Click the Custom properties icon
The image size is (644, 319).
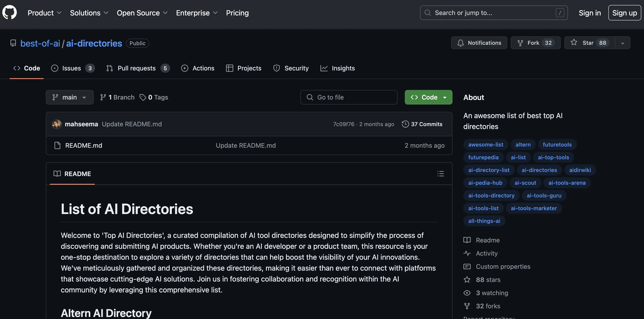click(467, 267)
